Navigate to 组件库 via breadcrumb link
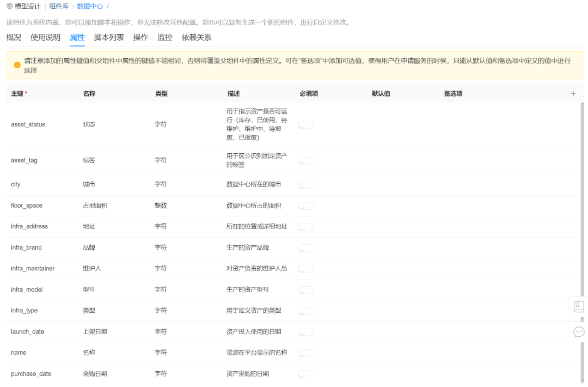 click(59, 7)
